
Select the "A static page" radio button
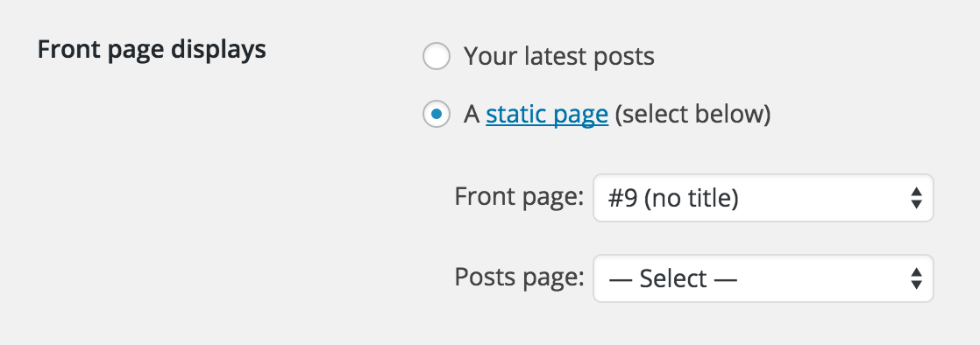pos(437,114)
